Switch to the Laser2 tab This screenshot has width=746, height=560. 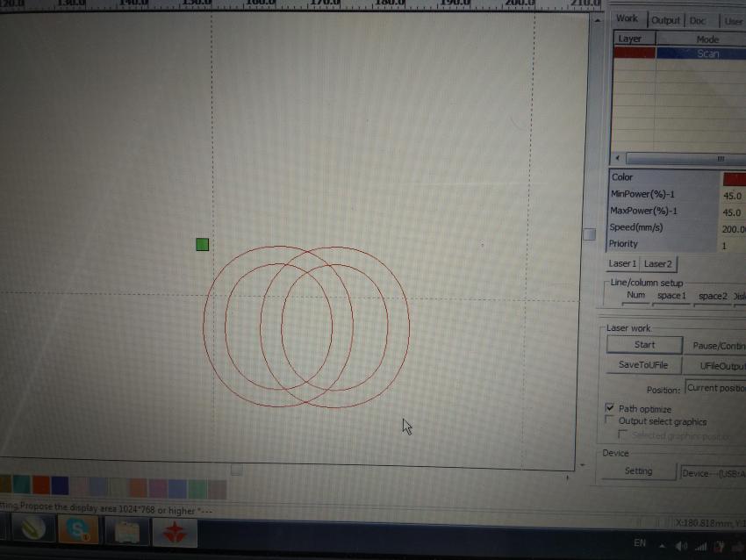(x=658, y=264)
